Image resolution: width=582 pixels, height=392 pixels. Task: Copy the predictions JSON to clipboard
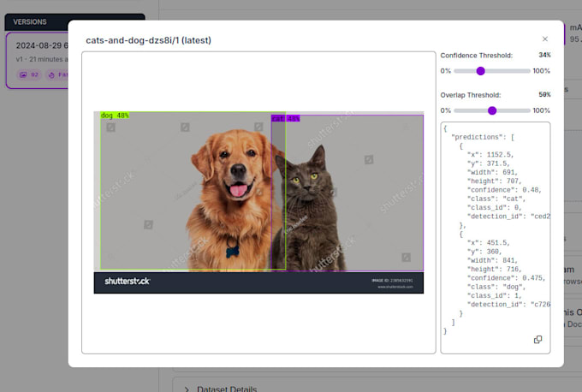(x=537, y=340)
